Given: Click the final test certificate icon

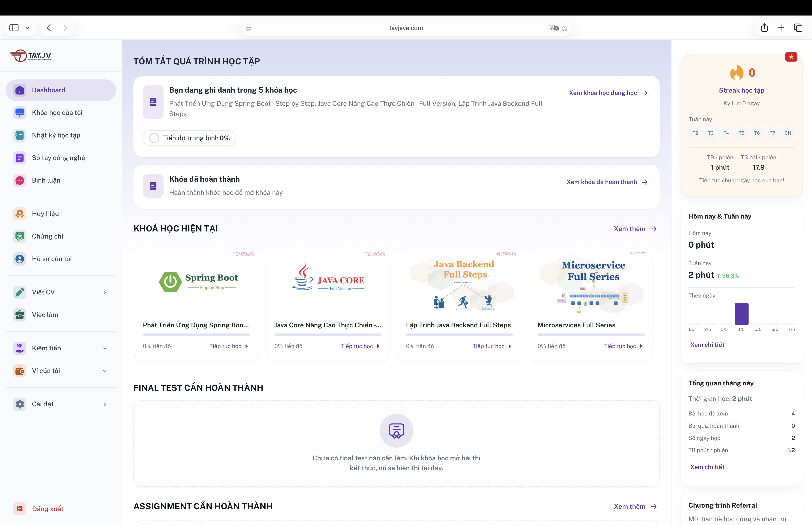Looking at the screenshot, I should 396,431.
